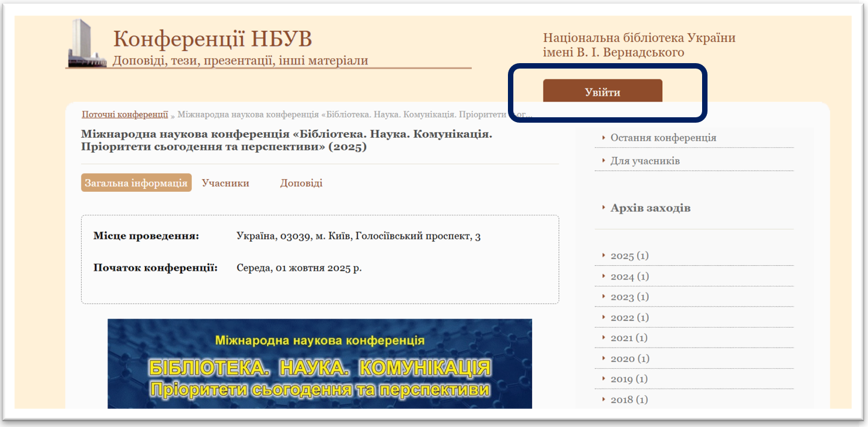Switch to the Учасники tab

(x=225, y=183)
